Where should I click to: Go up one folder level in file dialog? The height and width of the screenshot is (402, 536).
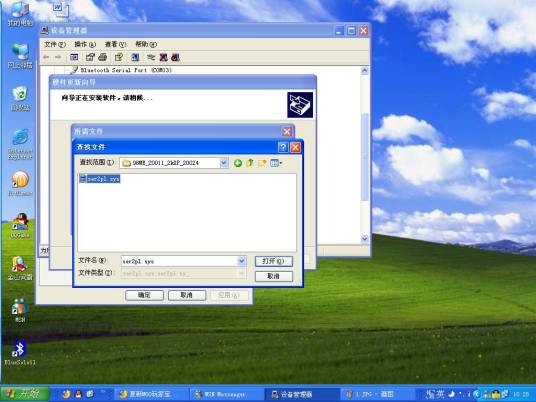[x=250, y=163]
